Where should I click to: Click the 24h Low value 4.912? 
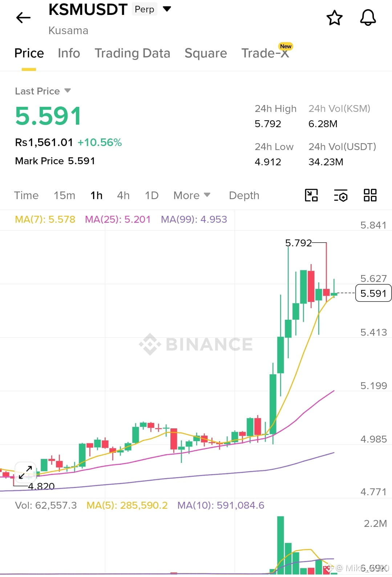[268, 162]
